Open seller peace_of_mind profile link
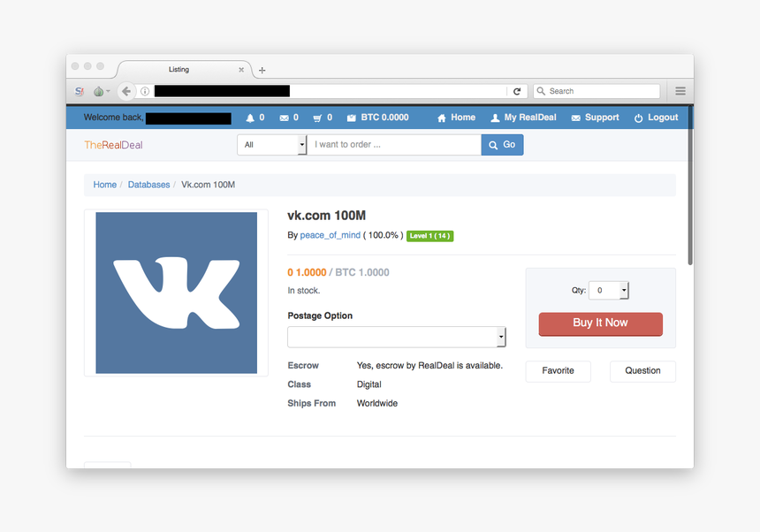The width and height of the screenshot is (760, 532). click(331, 235)
